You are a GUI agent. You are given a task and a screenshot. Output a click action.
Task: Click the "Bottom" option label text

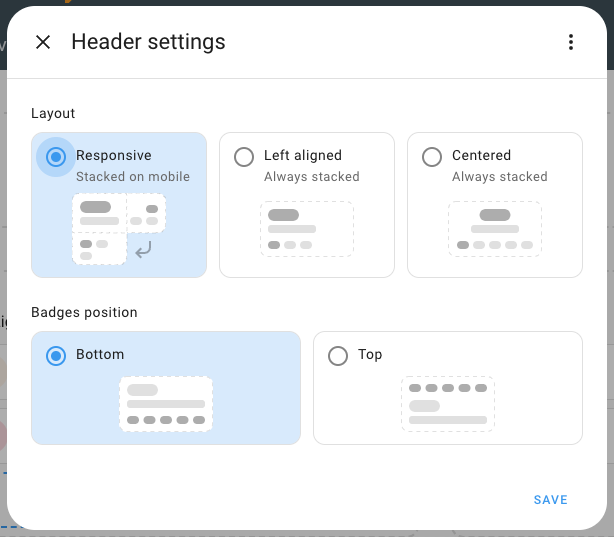pyautogui.click(x=100, y=355)
